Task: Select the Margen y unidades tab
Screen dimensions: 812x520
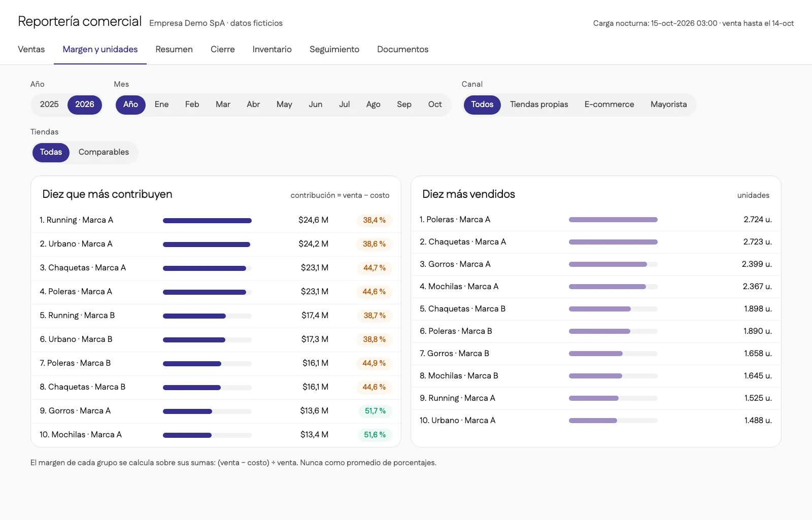Action: tap(100, 49)
